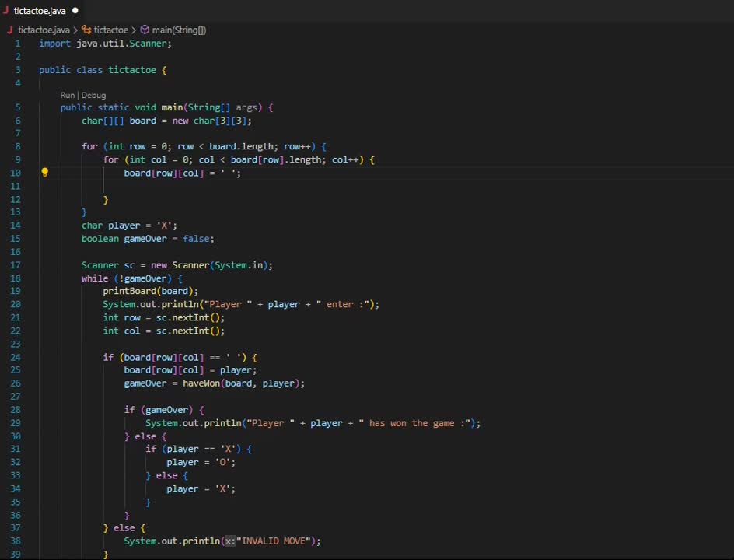
Task: Click the tictactoe class name on line 3
Action: 132,70
